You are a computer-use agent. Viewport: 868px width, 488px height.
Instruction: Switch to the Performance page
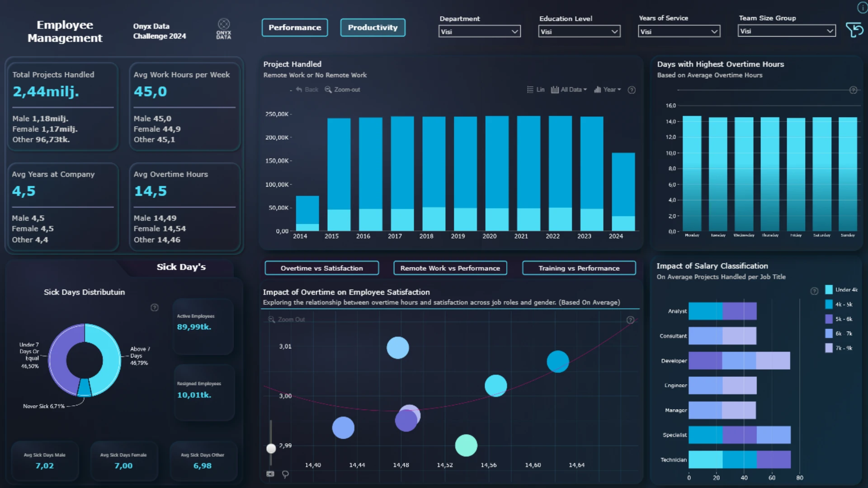click(295, 28)
